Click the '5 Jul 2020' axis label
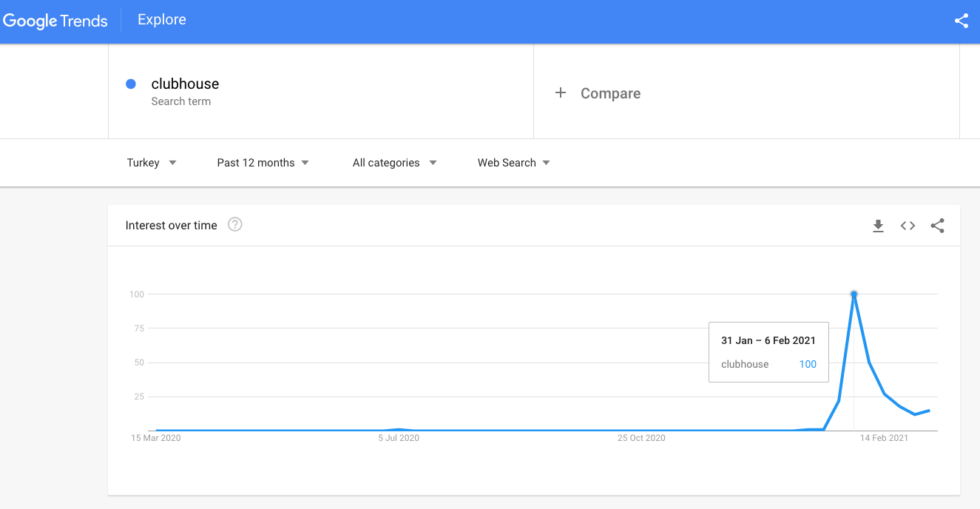The height and width of the screenshot is (509, 980). click(399, 438)
